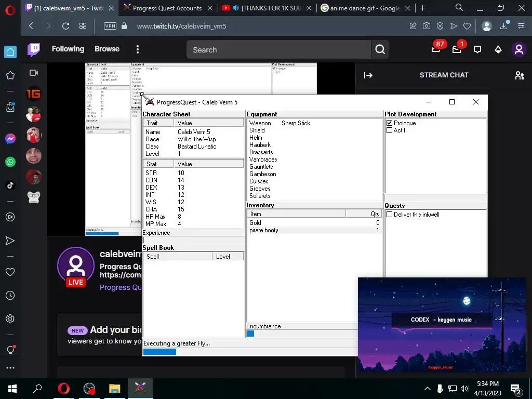This screenshot has width=532, height=399.
Task: Open File Explorer from the taskbar
Action: [x=115, y=388]
